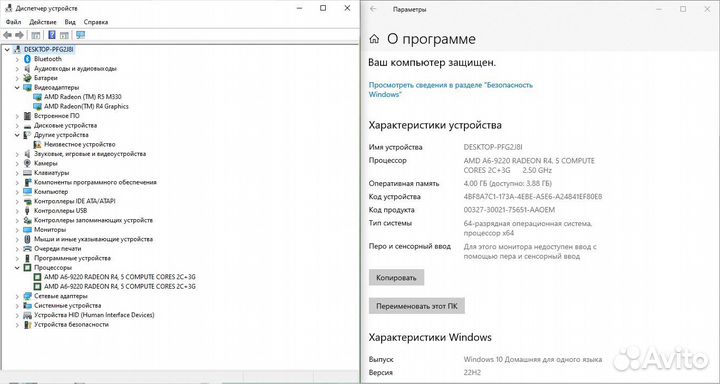Collapse the Видеоадаптеры category
720x384 pixels.
[x=17, y=87]
